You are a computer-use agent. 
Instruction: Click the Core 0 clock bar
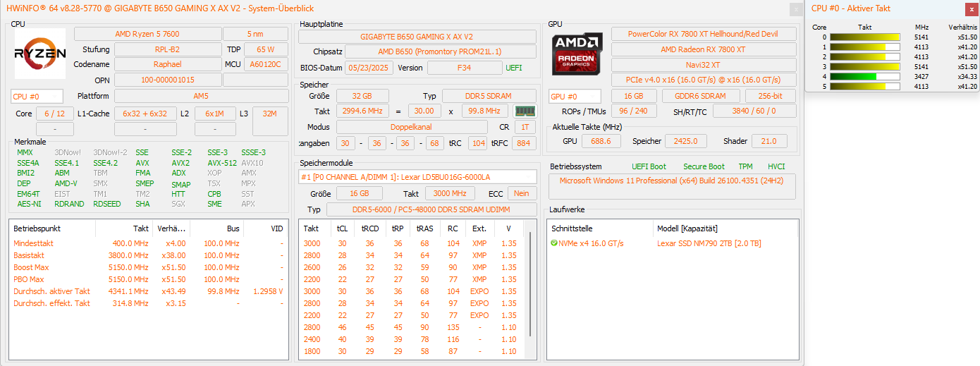865,37
